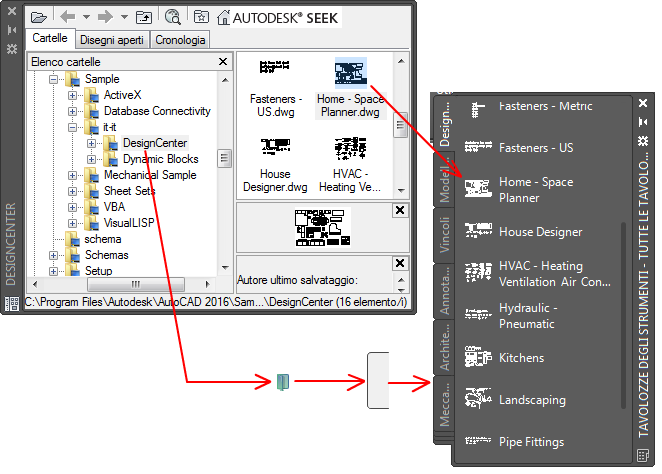Click the folder tree vertical scrollbar thumb
The width and height of the screenshot is (662, 474).
point(225,159)
